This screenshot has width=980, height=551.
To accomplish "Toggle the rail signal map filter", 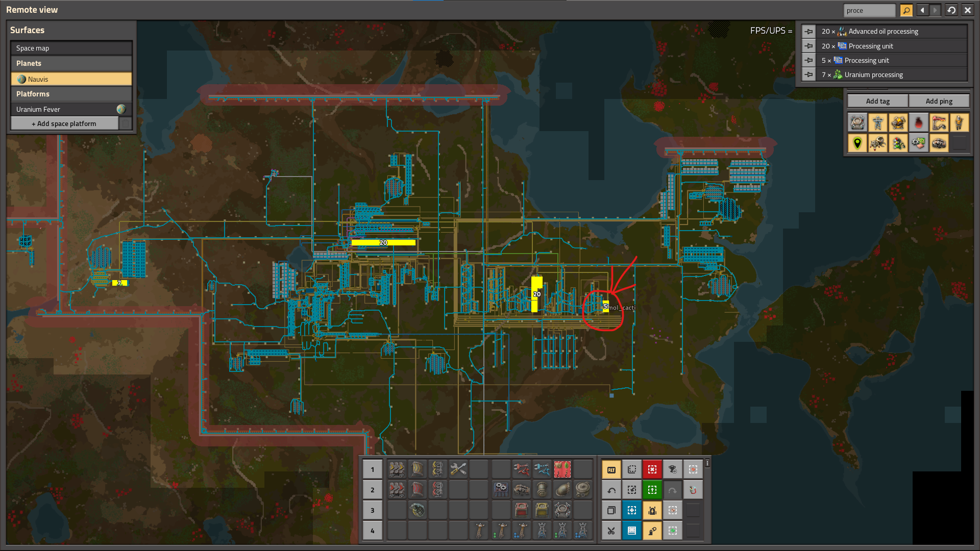I will [x=898, y=143].
